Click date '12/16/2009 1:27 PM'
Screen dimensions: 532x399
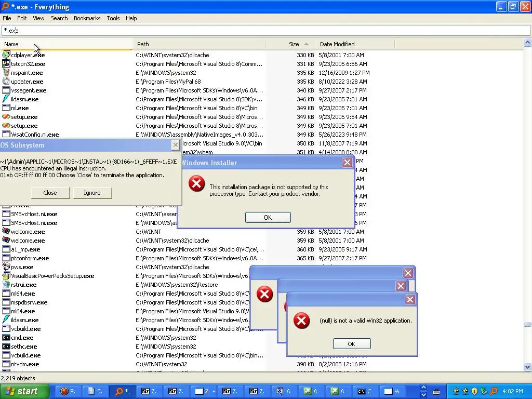tap(344, 73)
